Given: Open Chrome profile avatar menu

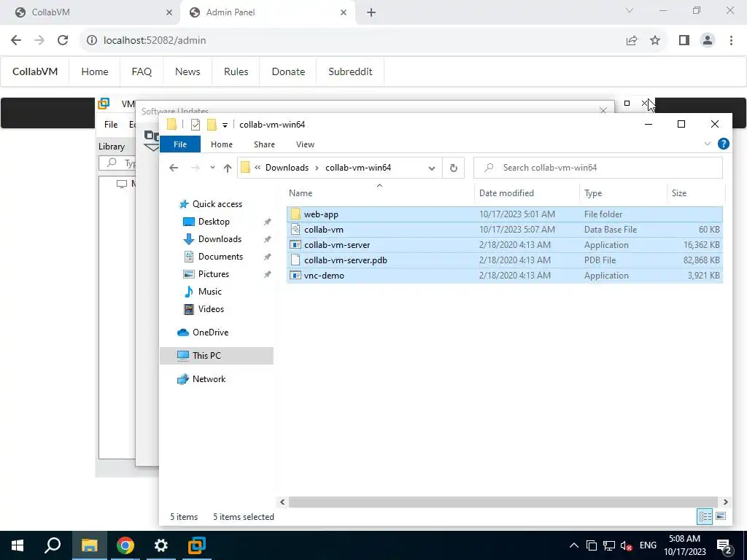Looking at the screenshot, I should tap(708, 41).
